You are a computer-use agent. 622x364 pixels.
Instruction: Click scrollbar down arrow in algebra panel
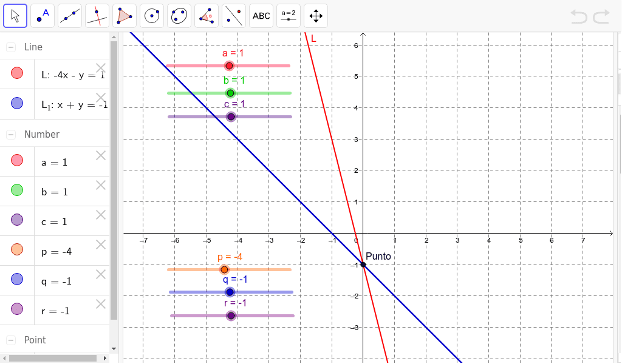click(114, 349)
